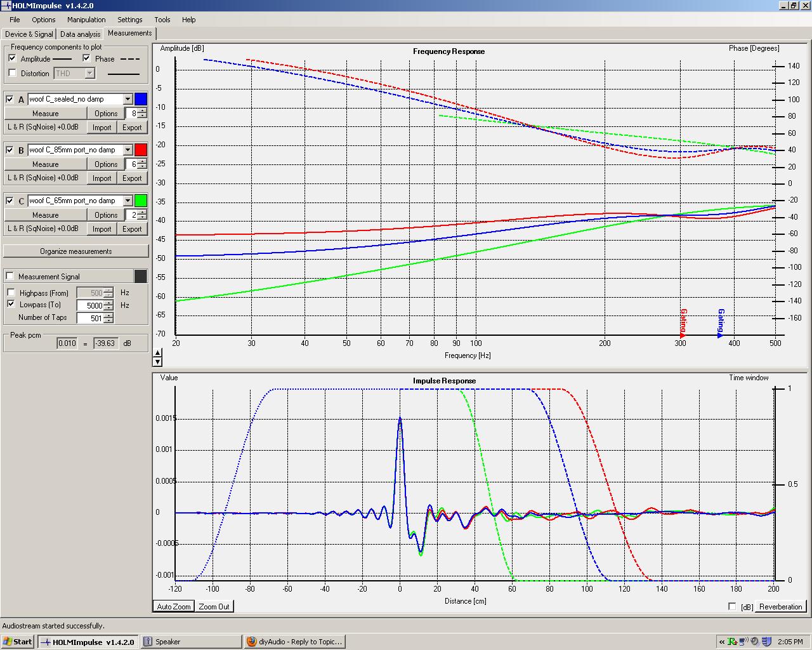The image size is (812, 650).
Task: Open measurement B name dropdown
Action: pyautogui.click(x=128, y=150)
